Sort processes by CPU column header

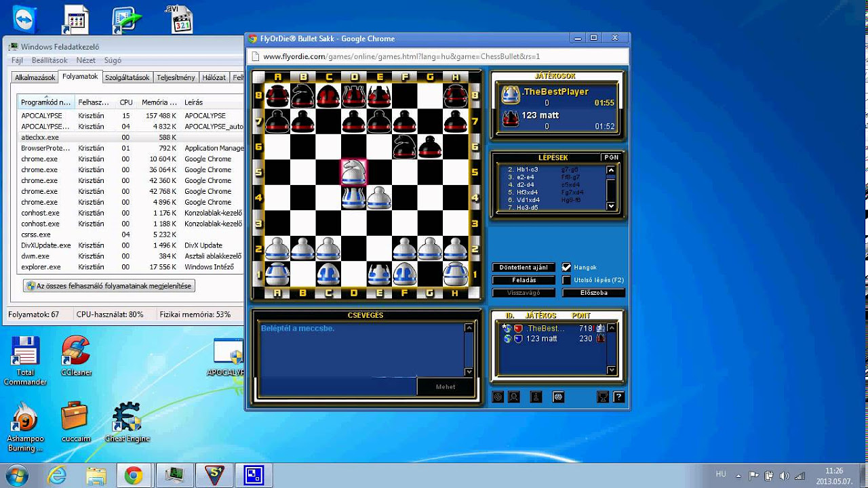(x=125, y=102)
